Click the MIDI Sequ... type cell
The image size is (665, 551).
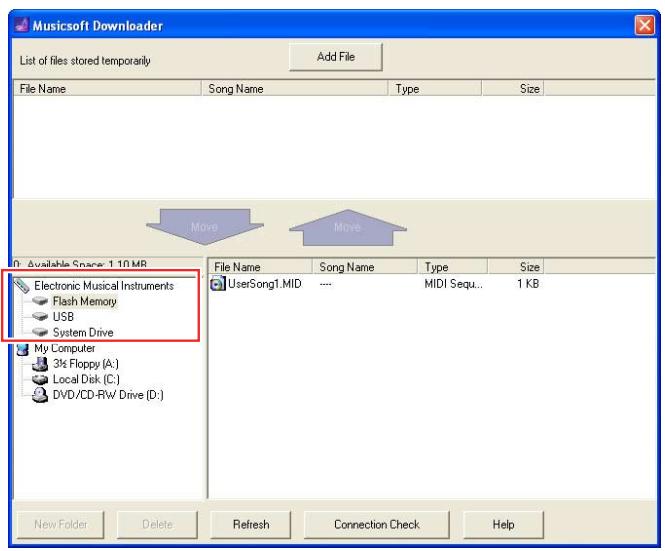click(x=453, y=284)
